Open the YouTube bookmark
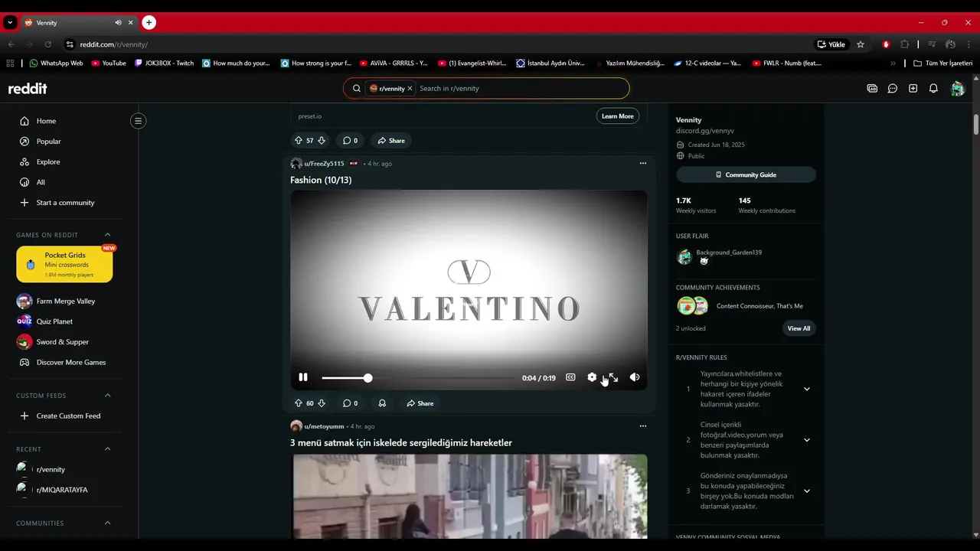980x551 pixels. (108, 64)
